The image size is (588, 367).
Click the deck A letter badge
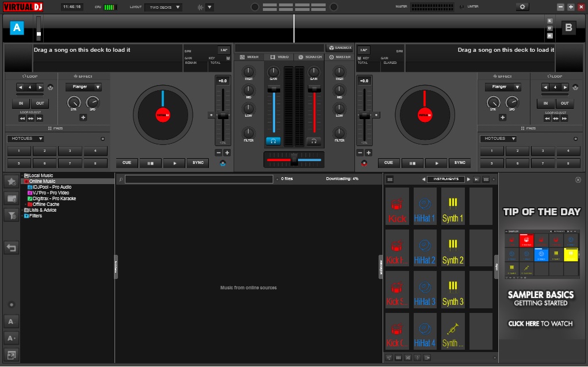pos(17,28)
